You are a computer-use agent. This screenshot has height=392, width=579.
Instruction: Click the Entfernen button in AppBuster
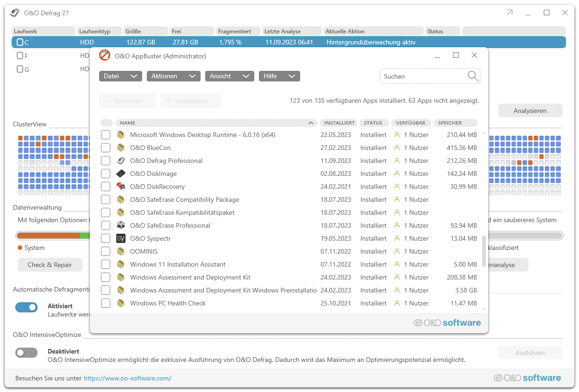[127, 100]
